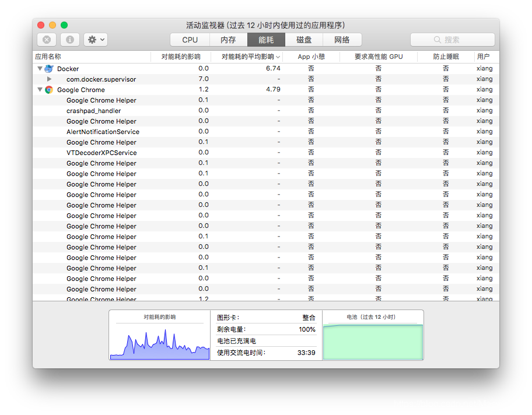
Task: Select the AlertNotificationService process
Action: [x=103, y=132]
